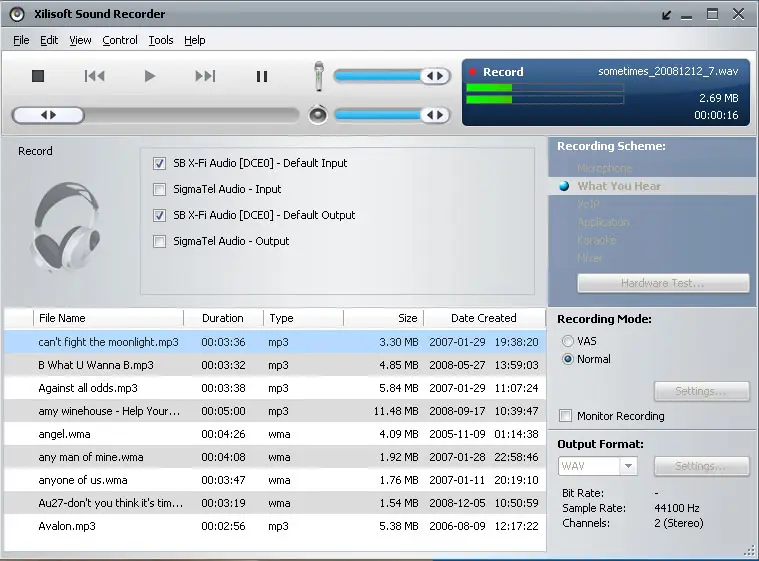Sort list by Type column
The height and width of the screenshot is (561, 759).
[x=303, y=318]
